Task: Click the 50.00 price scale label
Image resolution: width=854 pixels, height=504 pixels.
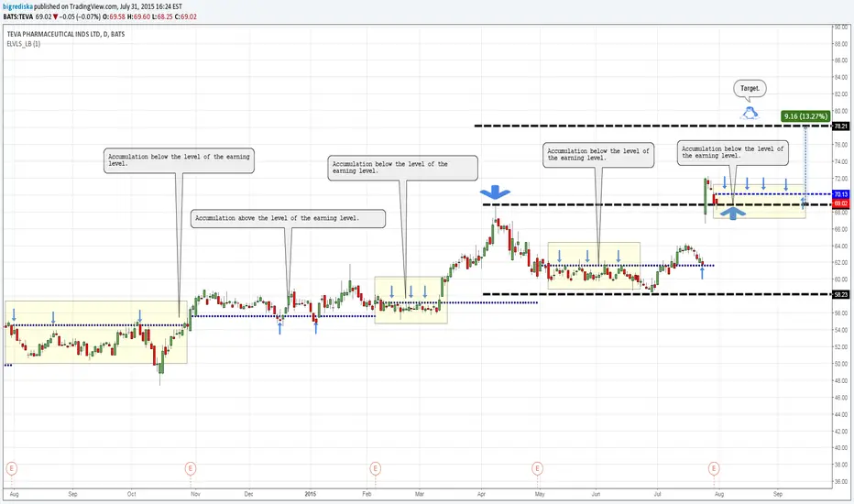Action: pos(840,364)
